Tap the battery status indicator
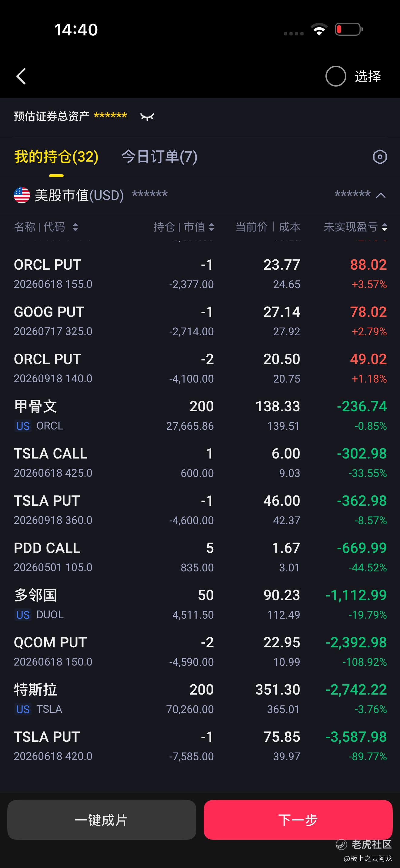The width and height of the screenshot is (400, 868). coord(349,29)
